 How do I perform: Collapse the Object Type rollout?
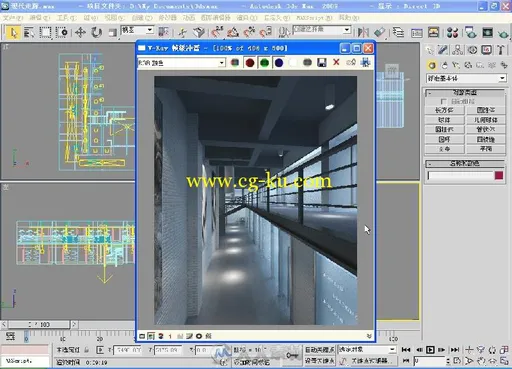click(465, 92)
